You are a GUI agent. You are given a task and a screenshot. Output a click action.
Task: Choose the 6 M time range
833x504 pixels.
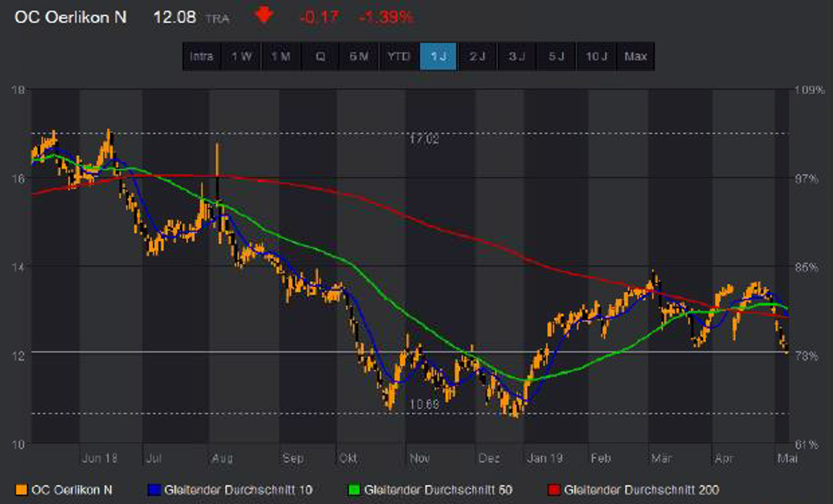pyautogui.click(x=359, y=57)
